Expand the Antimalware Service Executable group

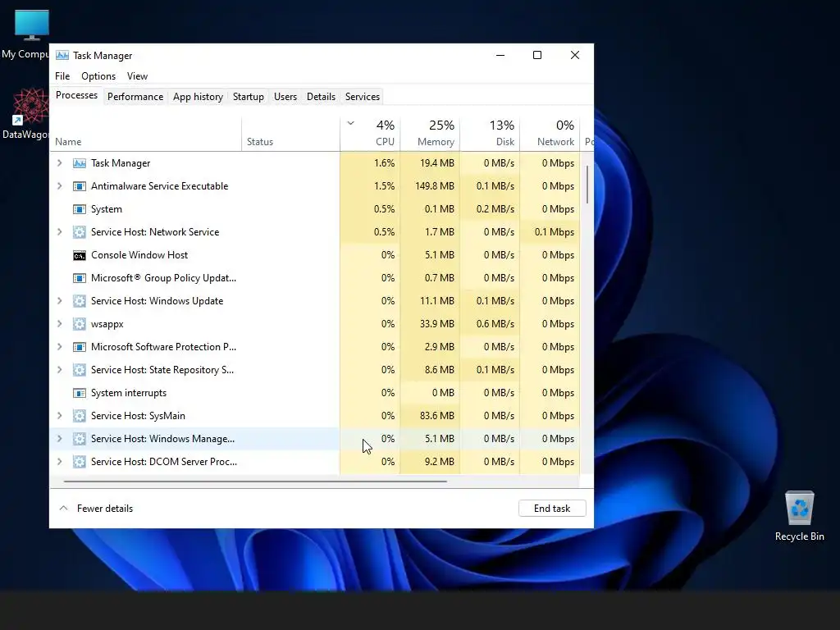[59, 186]
